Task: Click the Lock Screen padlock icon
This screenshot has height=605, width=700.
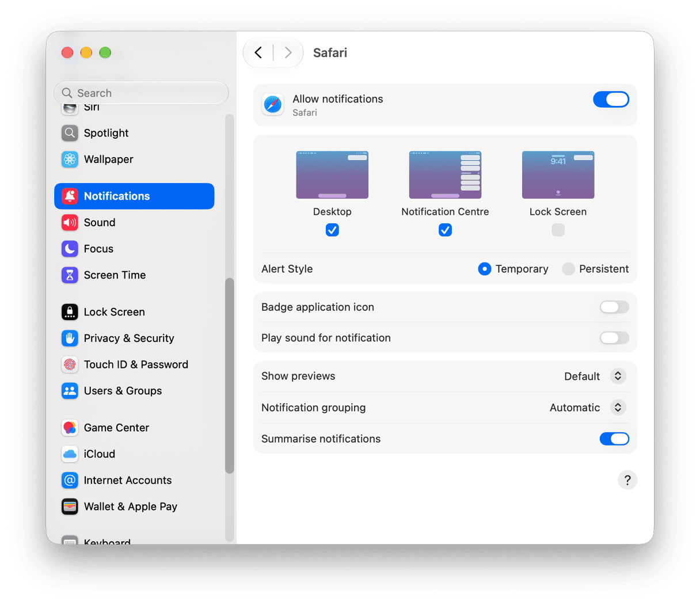Action: (70, 312)
